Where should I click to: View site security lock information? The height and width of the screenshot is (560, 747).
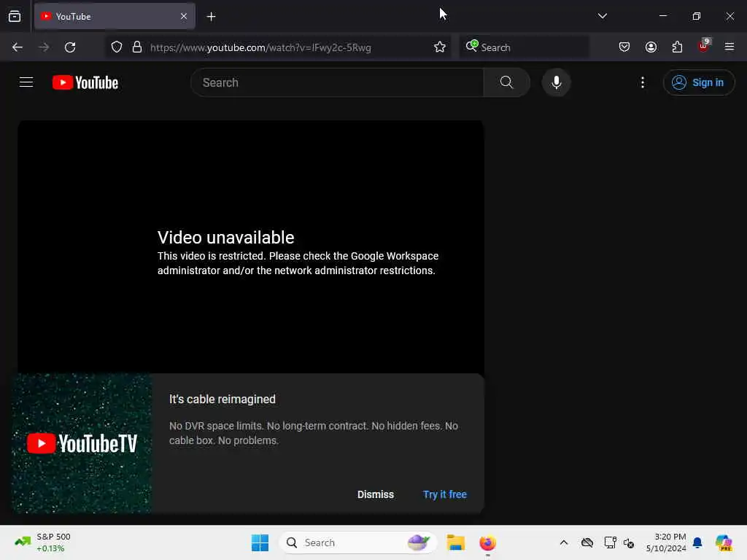[x=137, y=47]
